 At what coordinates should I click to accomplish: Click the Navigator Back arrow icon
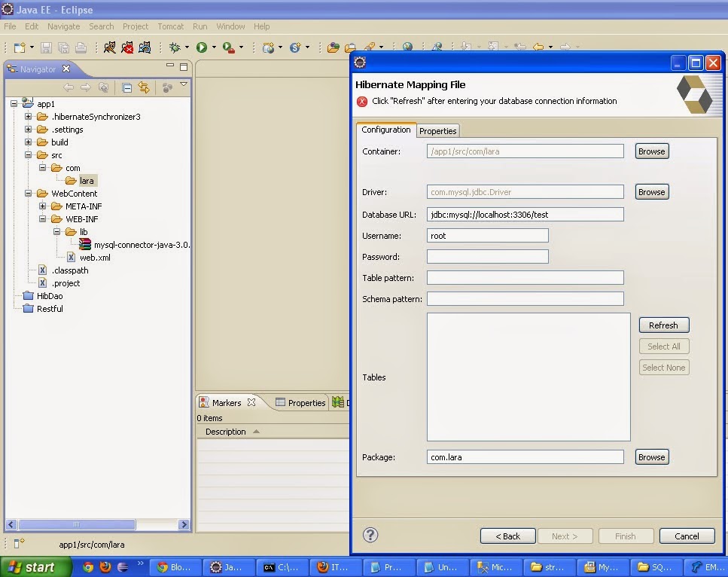click(69, 87)
